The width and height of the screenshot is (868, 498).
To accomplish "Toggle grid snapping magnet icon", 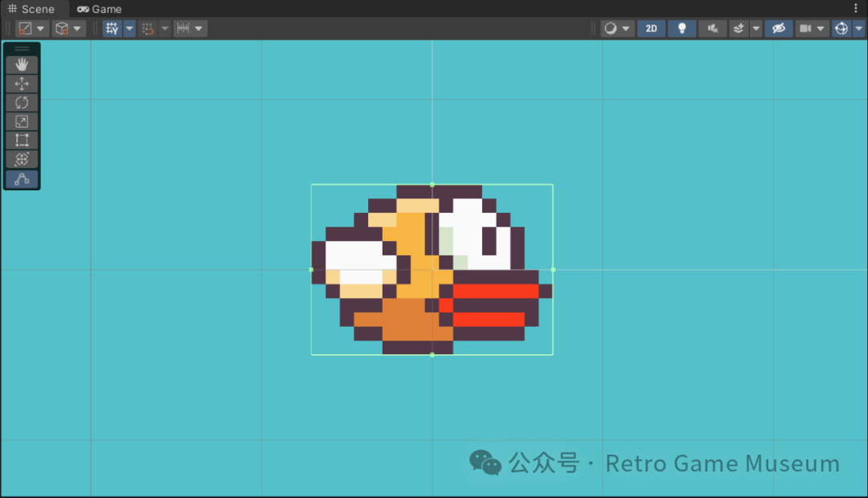I will pyautogui.click(x=148, y=28).
